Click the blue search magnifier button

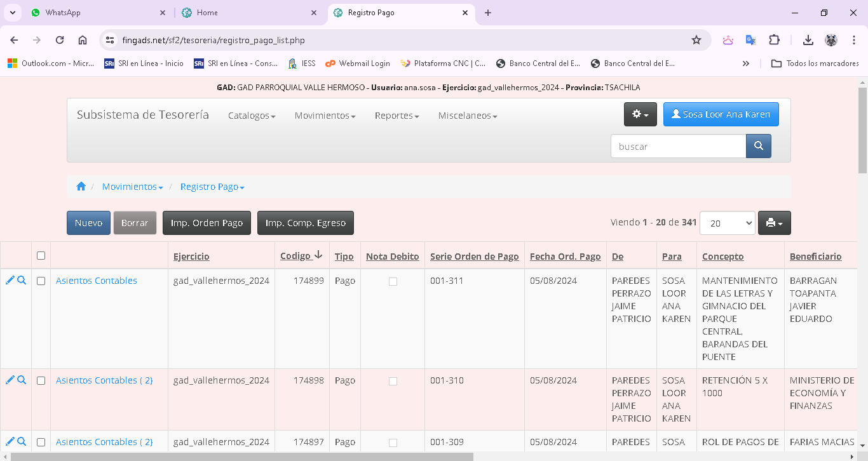[x=758, y=146]
